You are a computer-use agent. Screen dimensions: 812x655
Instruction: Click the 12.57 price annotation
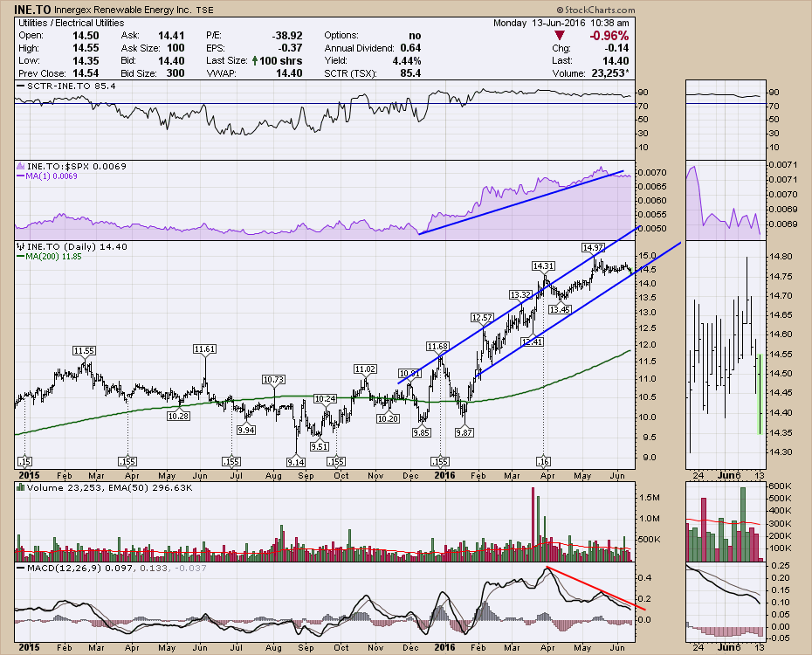coord(482,317)
